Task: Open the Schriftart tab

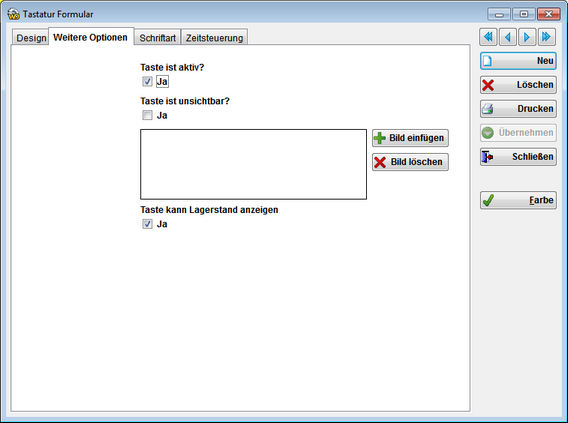Action: click(158, 38)
